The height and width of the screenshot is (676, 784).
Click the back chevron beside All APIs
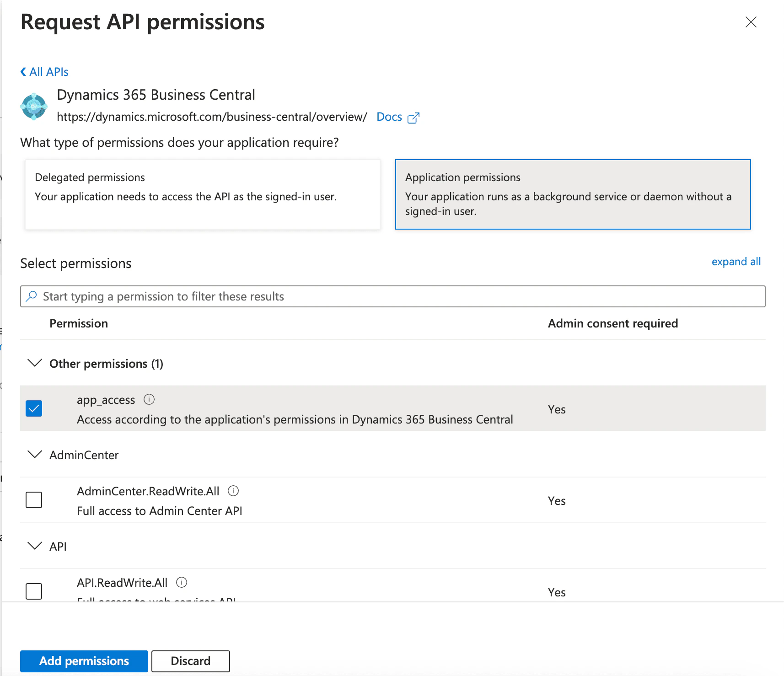pyautogui.click(x=23, y=72)
